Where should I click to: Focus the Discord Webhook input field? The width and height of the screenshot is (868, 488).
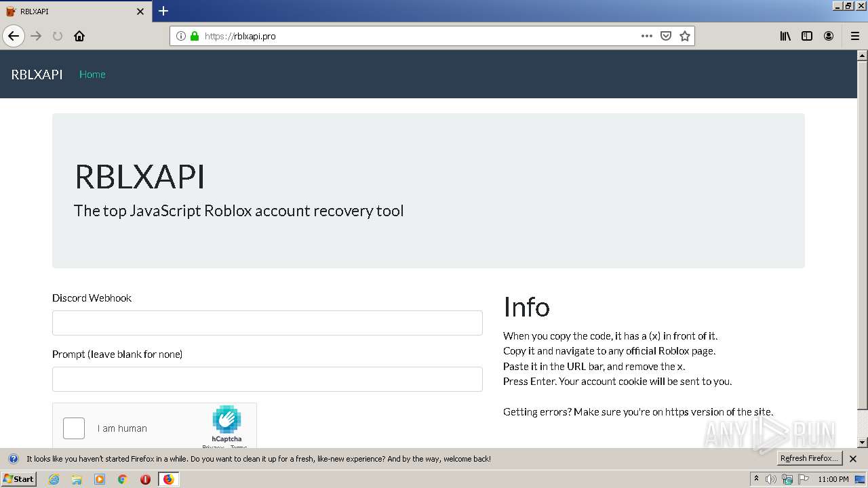pyautogui.click(x=267, y=323)
